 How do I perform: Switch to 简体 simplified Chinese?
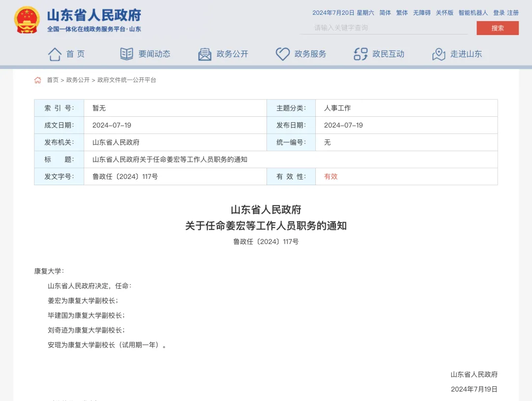pyautogui.click(x=385, y=13)
